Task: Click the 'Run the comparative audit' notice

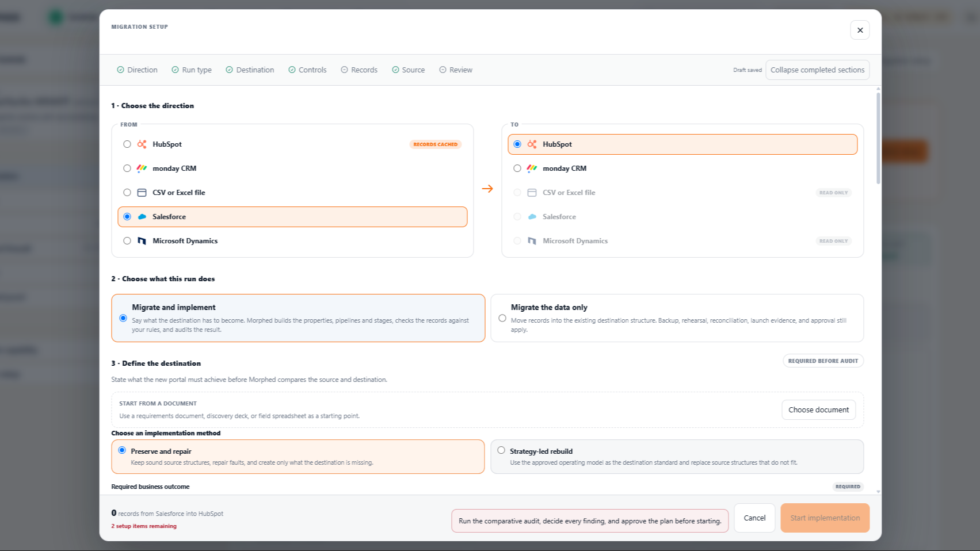Action: point(590,521)
